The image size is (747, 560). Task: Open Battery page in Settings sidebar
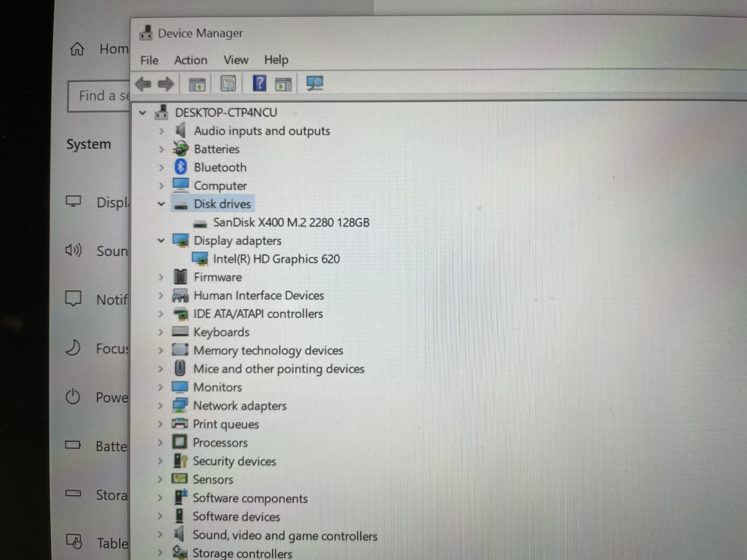[x=97, y=446]
